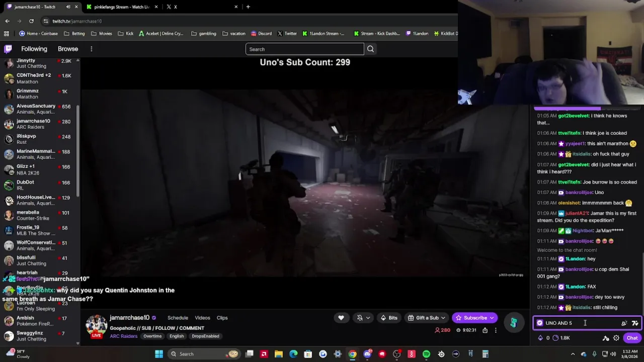The height and width of the screenshot is (362, 644).
Task: Open the Bits purchase button
Action: click(389, 318)
